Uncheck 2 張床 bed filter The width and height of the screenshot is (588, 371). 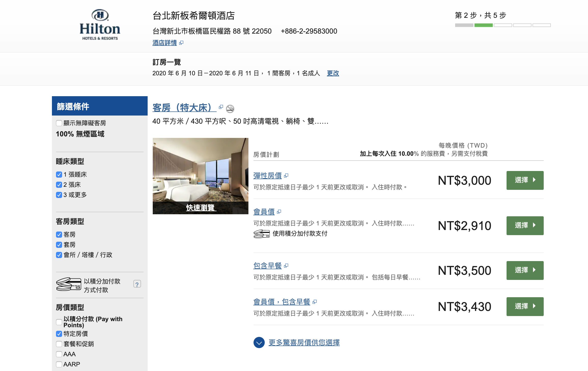tap(59, 185)
